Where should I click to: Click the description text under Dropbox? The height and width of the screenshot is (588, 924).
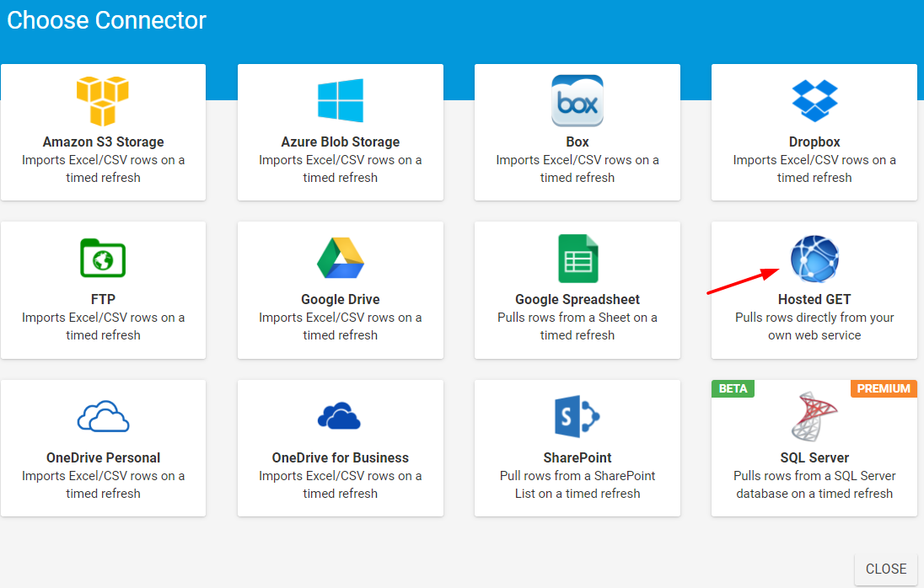click(814, 169)
